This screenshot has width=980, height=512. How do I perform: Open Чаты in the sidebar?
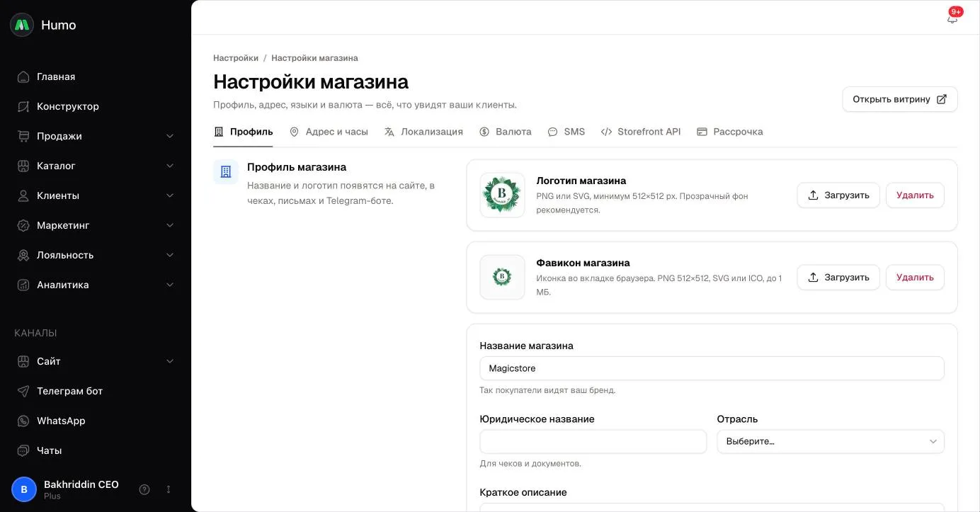(x=96, y=450)
